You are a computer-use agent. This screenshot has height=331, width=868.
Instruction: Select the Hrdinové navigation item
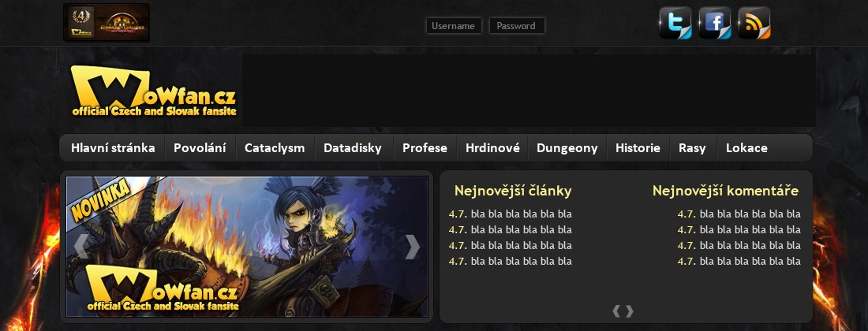(492, 148)
